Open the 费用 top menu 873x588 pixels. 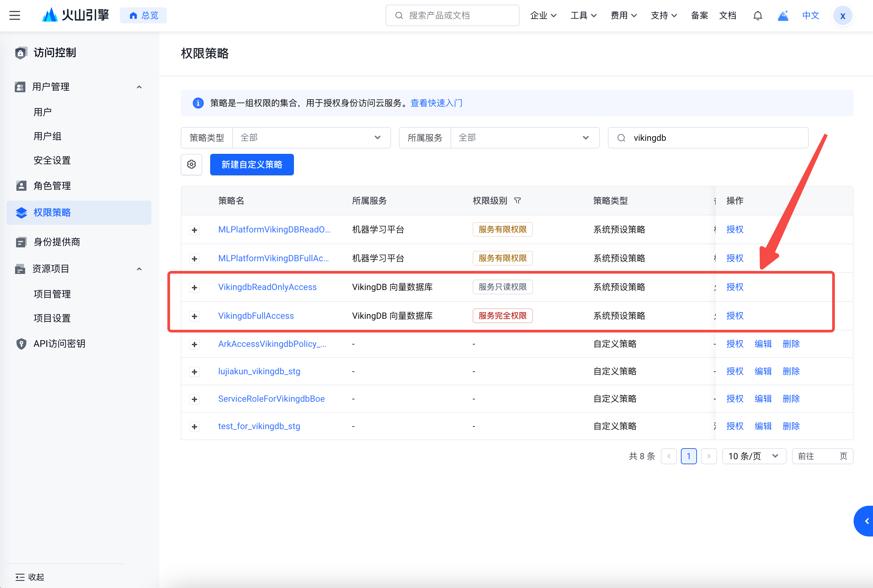pyautogui.click(x=623, y=15)
